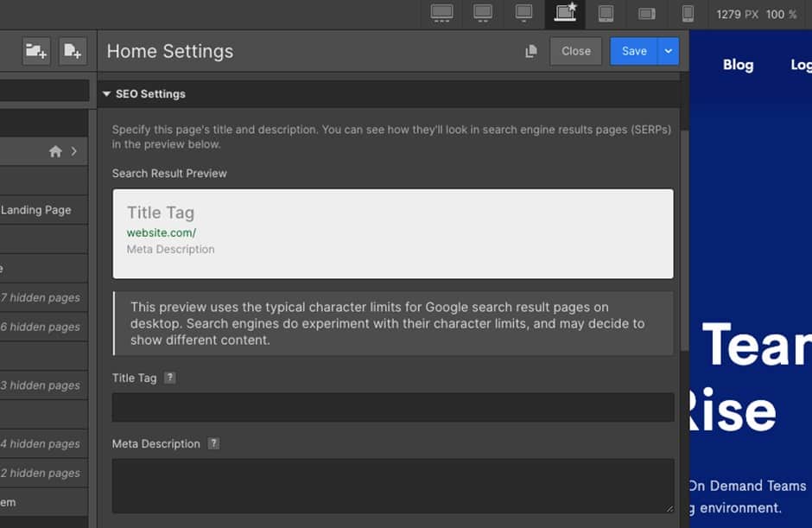Click the Title Tag help question mark
The height and width of the screenshot is (528, 812).
(170, 378)
